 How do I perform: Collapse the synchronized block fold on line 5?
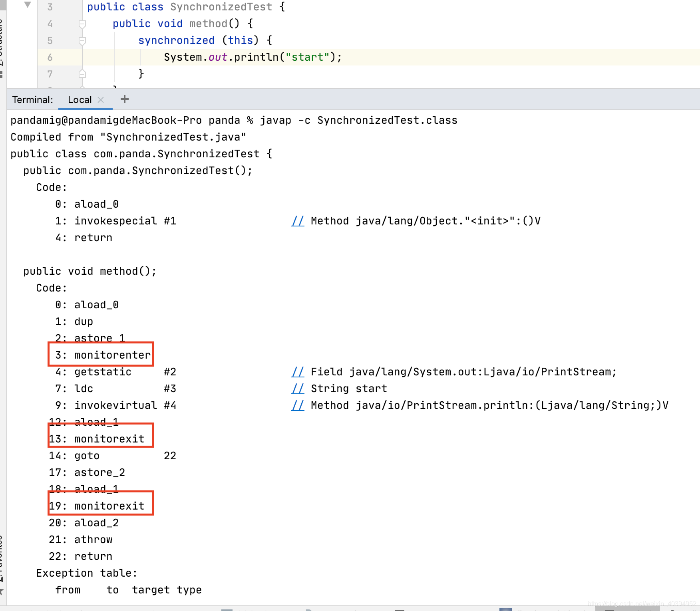[82, 41]
